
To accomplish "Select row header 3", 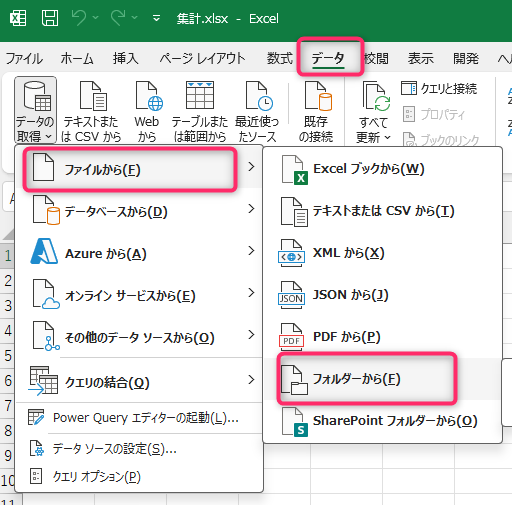I will (x=7, y=306).
